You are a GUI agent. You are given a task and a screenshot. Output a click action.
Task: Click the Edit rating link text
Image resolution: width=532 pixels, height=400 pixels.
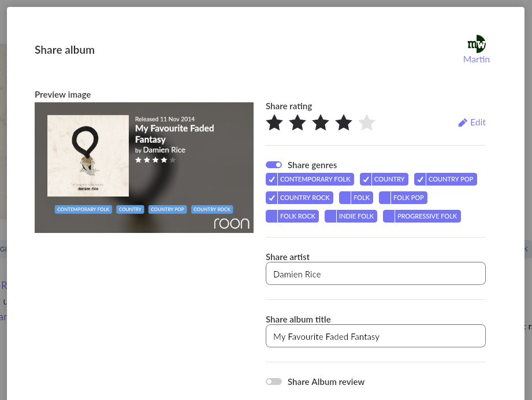click(478, 122)
